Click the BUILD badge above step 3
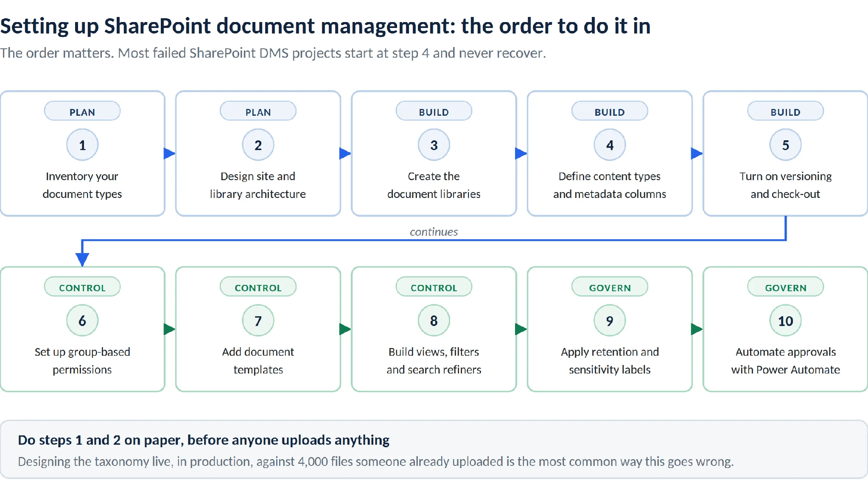The height and width of the screenshot is (496, 868). pos(434,111)
